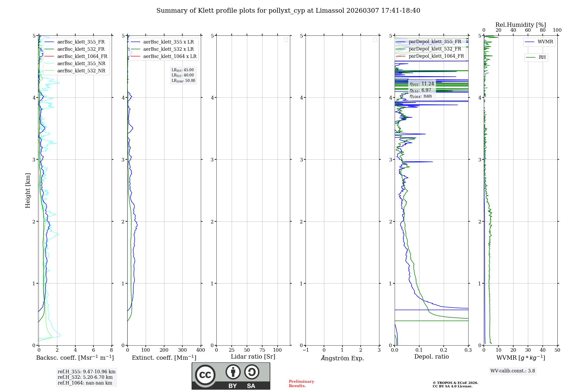Click the ShareAlike SA circular arrow icon
Screen dimensions: 577x392
pos(252,372)
